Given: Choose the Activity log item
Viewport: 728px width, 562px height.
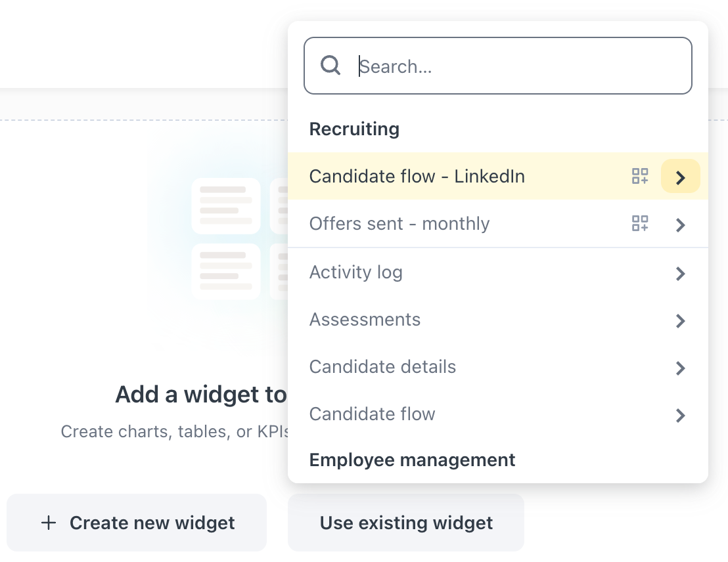Looking at the screenshot, I should point(355,272).
